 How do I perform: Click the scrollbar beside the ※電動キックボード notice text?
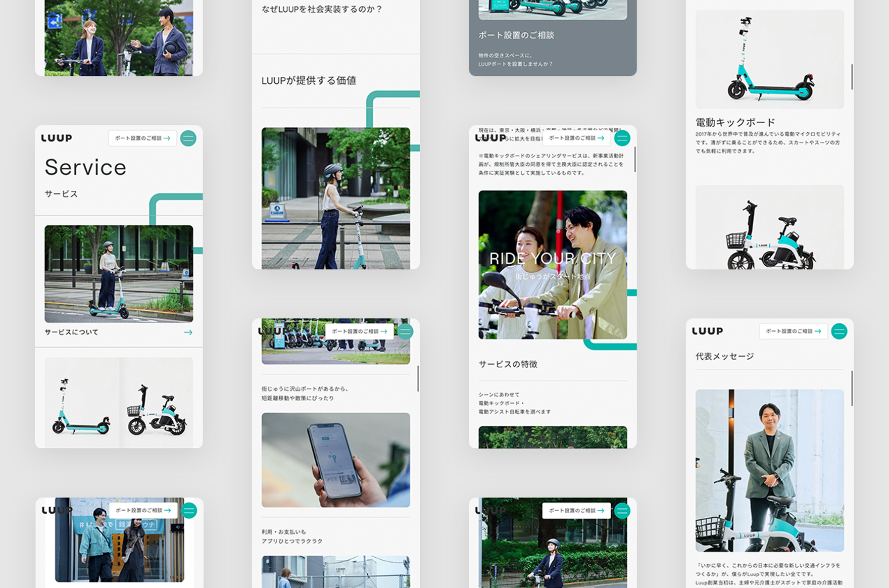[x=634, y=159]
